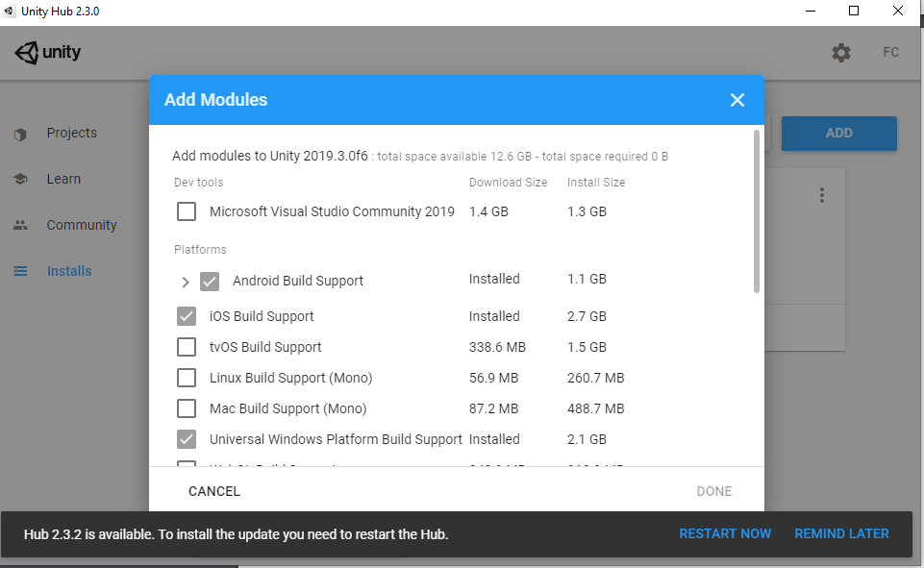
Task: Enable tvOS Build Support
Action: 187,347
